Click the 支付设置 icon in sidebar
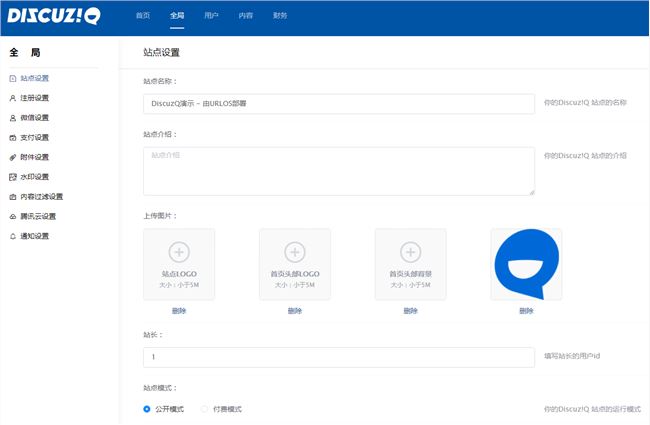 click(x=12, y=137)
